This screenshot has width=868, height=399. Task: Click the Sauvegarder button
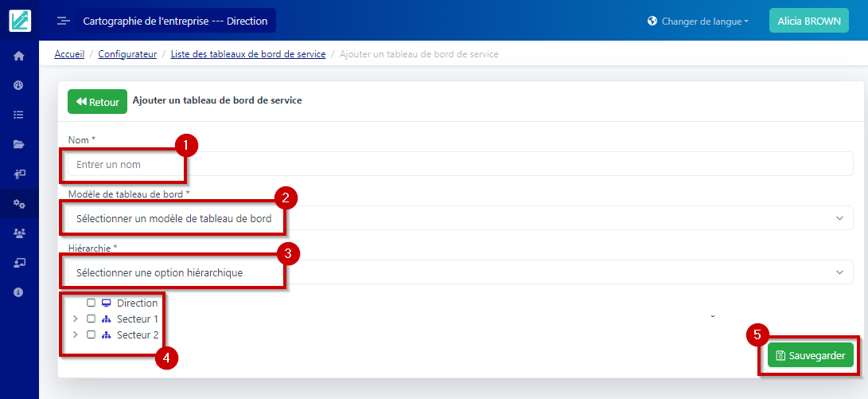[811, 355]
